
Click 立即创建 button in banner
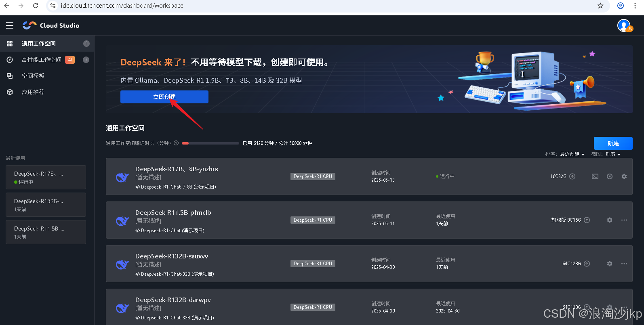164,97
